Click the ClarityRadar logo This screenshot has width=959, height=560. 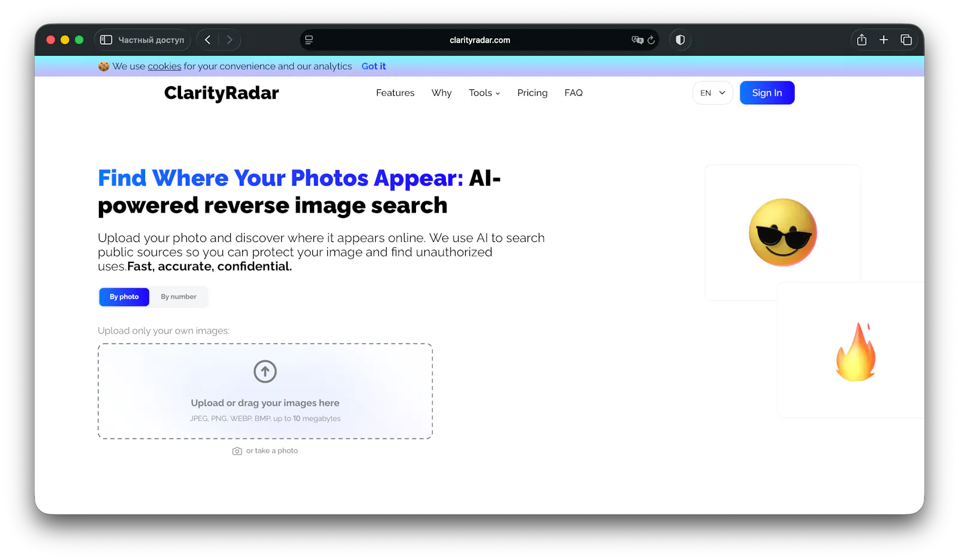(x=222, y=93)
